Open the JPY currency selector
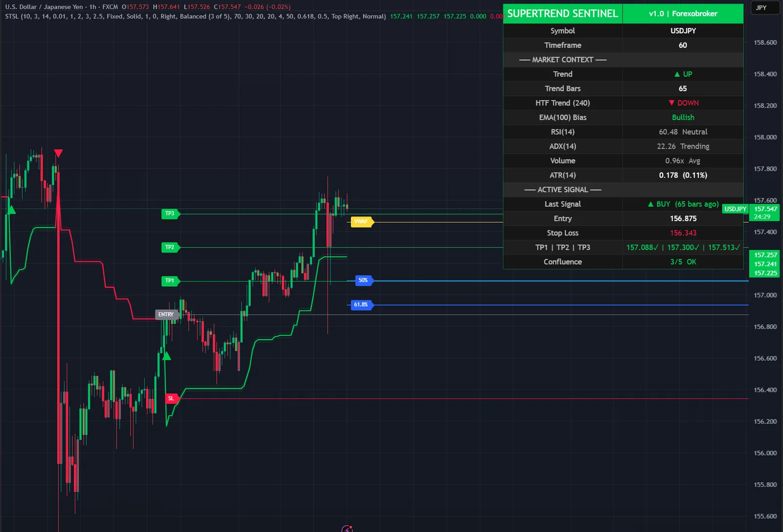Image resolution: width=783 pixels, height=532 pixels. [x=764, y=8]
